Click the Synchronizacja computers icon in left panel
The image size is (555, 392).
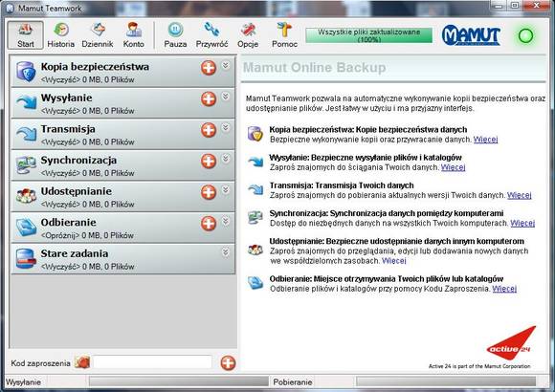pos(26,164)
